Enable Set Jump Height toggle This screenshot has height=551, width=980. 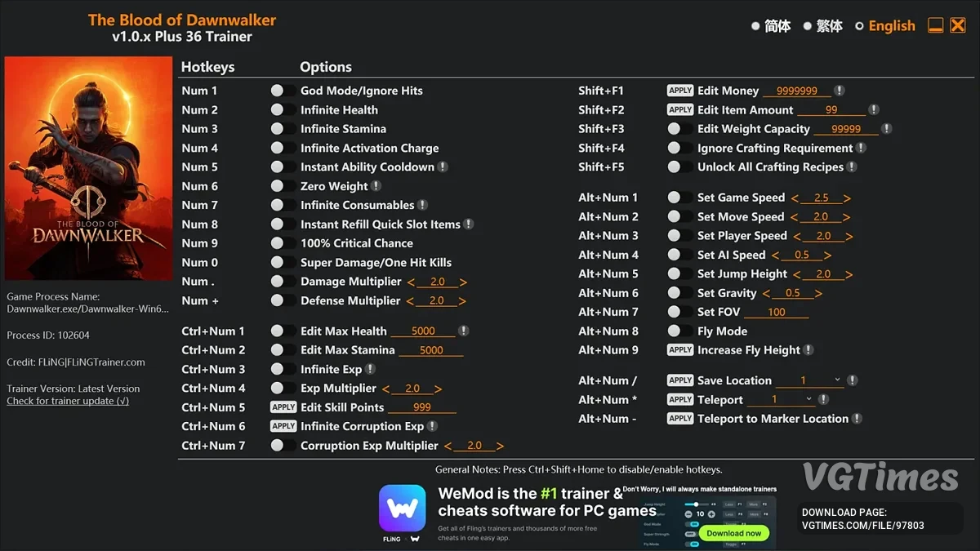click(x=679, y=273)
